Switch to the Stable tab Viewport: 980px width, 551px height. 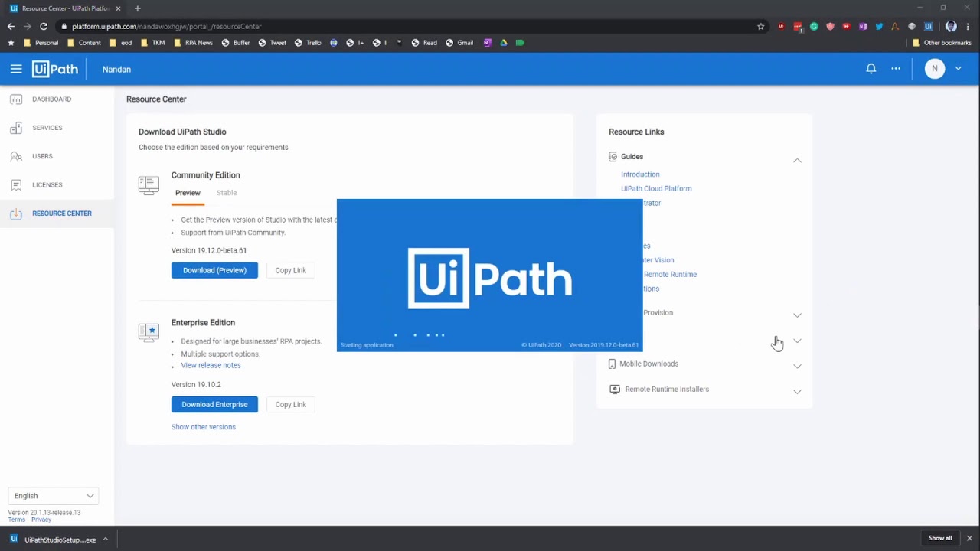[x=227, y=193]
